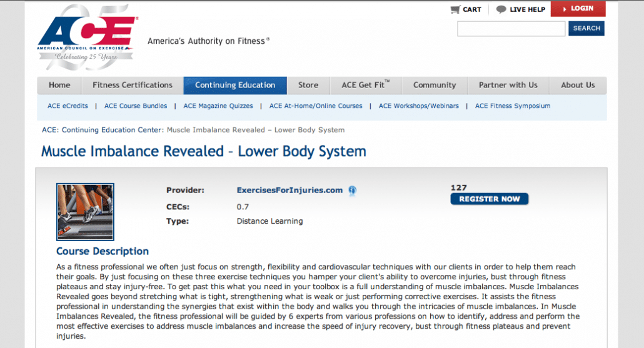The width and height of the screenshot is (644, 348).
Task: Open ACE eCredits submenu link
Action: pyautogui.click(x=68, y=106)
